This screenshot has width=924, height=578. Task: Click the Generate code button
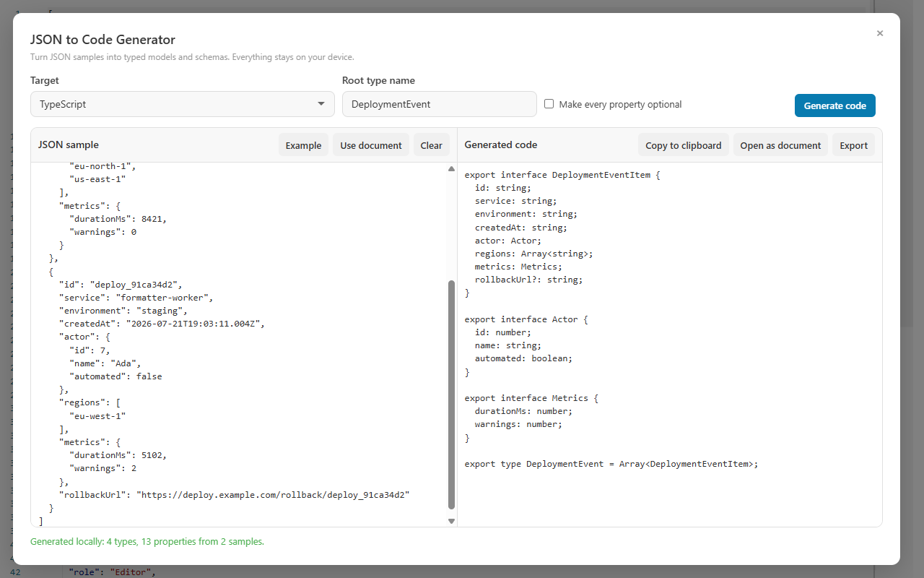[835, 105]
